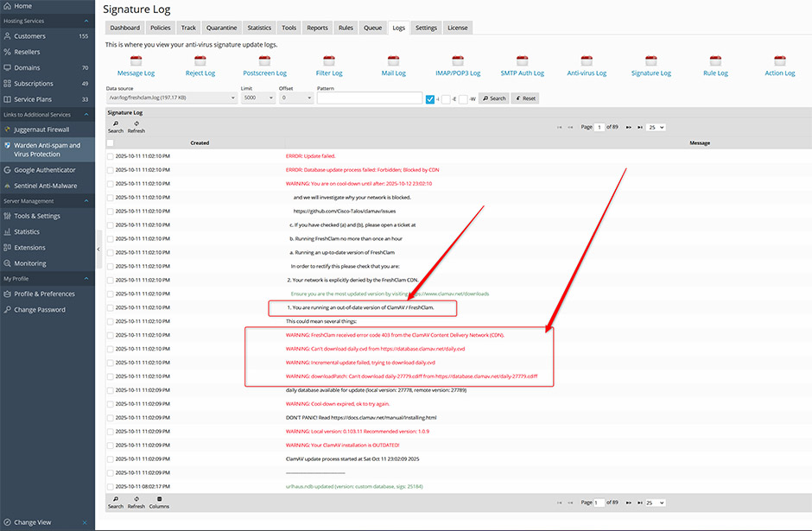Click the Columns icon in the bottom toolbar

click(x=159, y=502)
